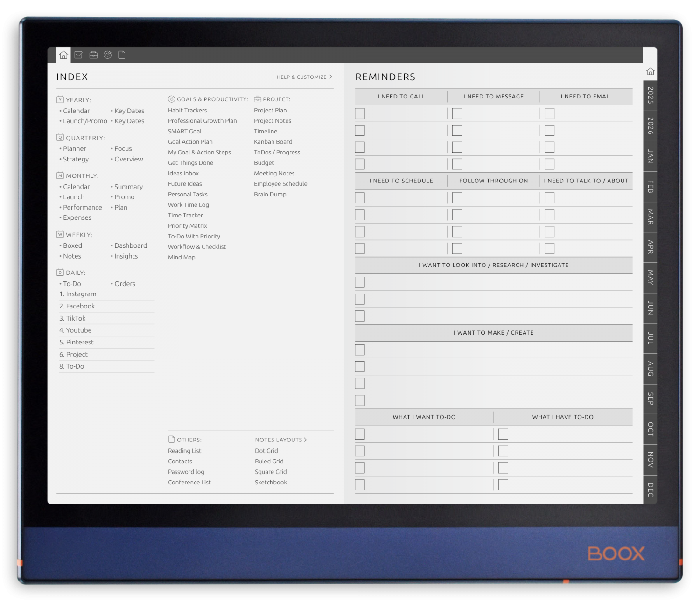Open Help & Customize chevron link

[304, 77]
